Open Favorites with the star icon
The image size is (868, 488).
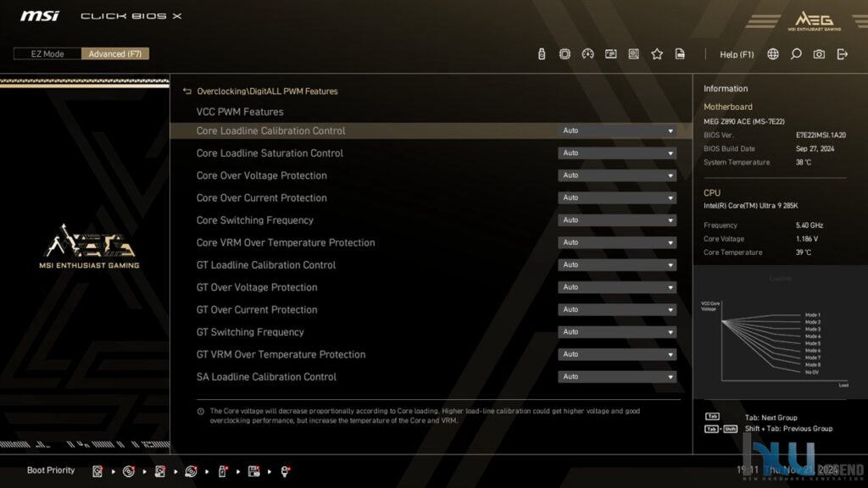point(657,53)
